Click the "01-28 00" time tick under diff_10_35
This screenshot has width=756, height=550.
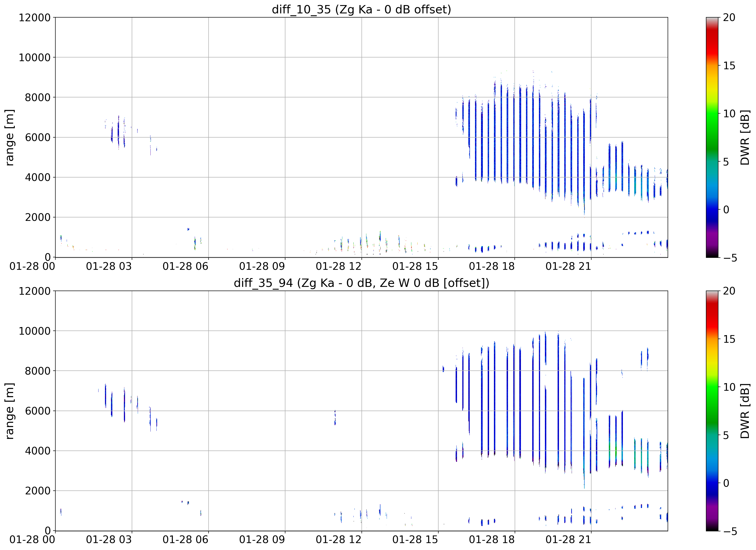coord(32,266)
